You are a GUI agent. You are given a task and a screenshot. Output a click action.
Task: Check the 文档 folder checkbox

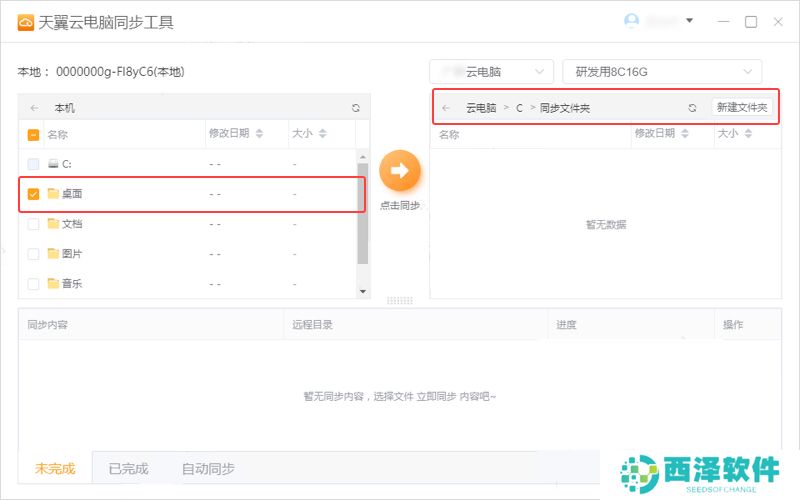click(x=33, y=224)
